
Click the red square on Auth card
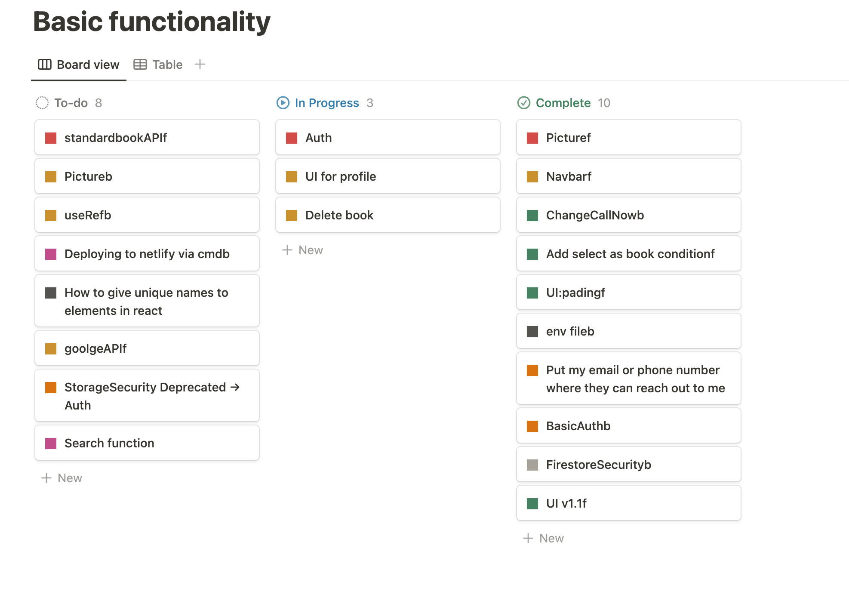pyautogui.click(x=292, y=138)
